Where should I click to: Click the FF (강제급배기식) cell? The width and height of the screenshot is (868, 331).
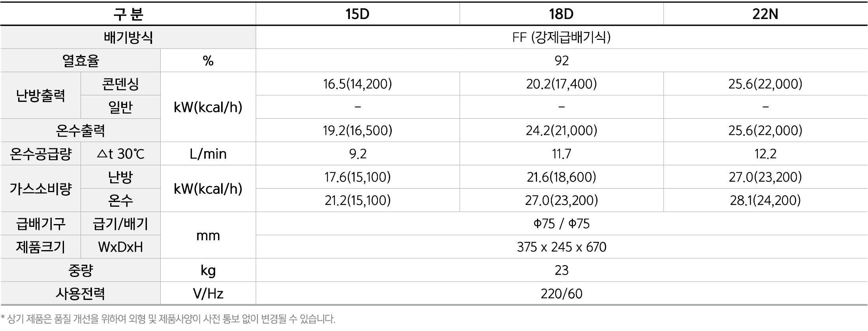point(561,37)
